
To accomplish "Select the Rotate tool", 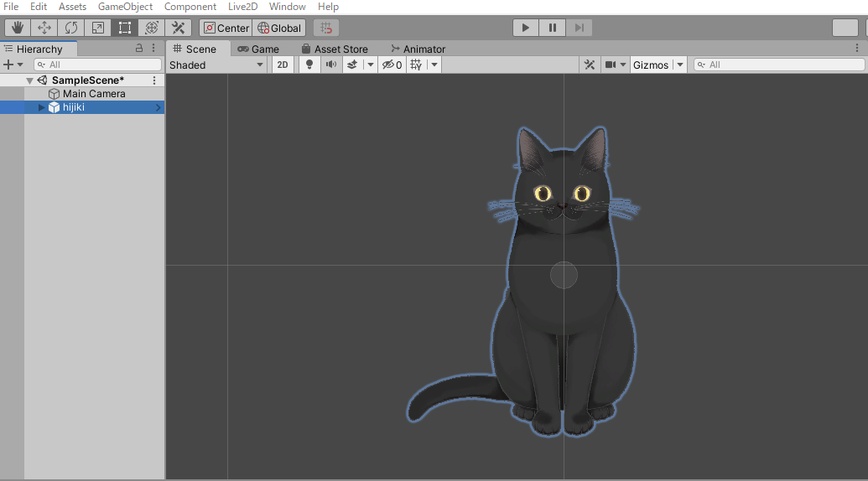I will tap(70, 28).
